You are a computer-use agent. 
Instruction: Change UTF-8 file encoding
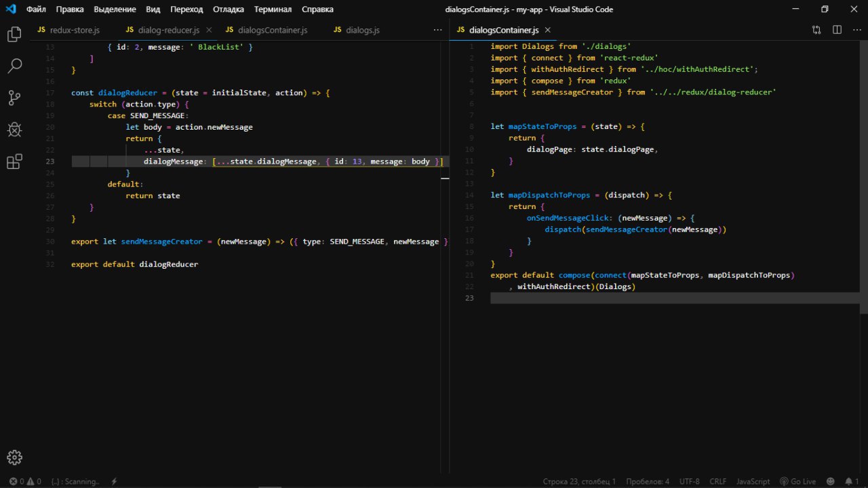(x=689, y=481)
